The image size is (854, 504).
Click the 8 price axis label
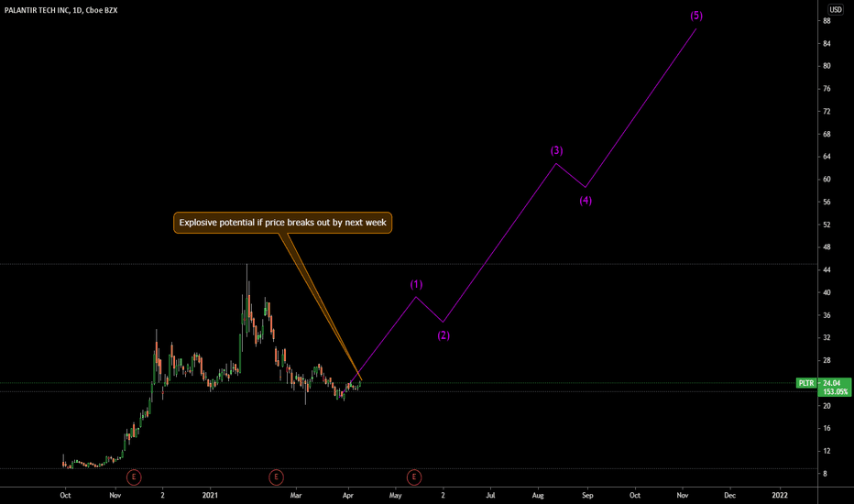click(x=825, y=474)
